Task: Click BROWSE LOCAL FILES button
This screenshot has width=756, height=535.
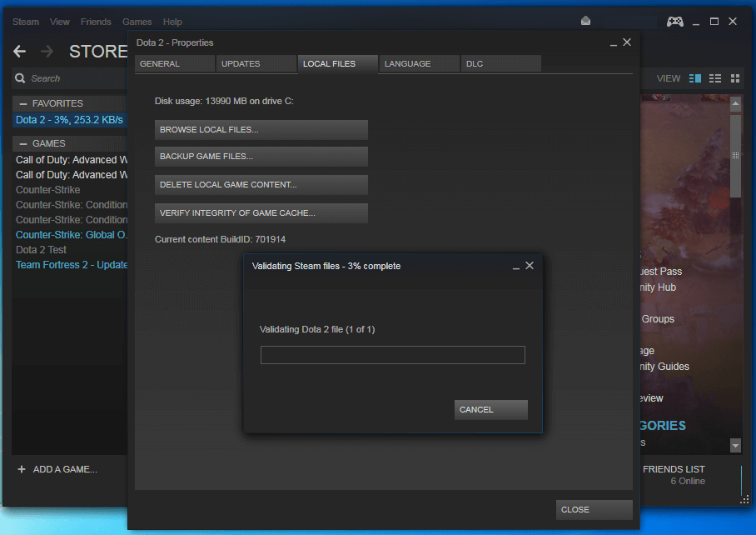Action: [261, 130]
